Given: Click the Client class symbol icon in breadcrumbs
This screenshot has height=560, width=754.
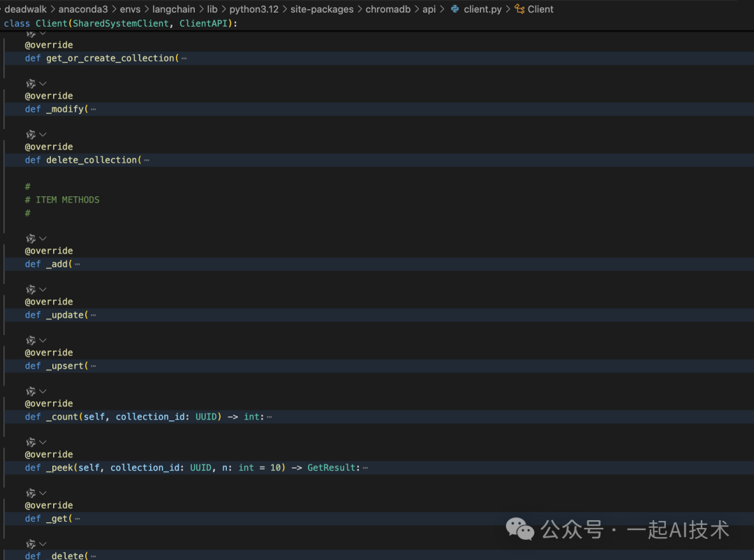Looking at the screenshot, I should pyautogui.click(x=519, y=9).
